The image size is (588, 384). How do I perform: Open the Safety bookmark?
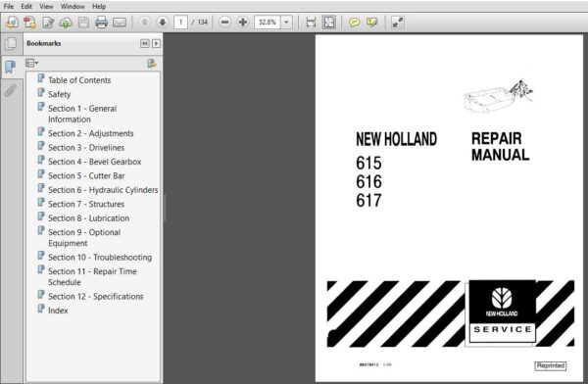(59, 94)
